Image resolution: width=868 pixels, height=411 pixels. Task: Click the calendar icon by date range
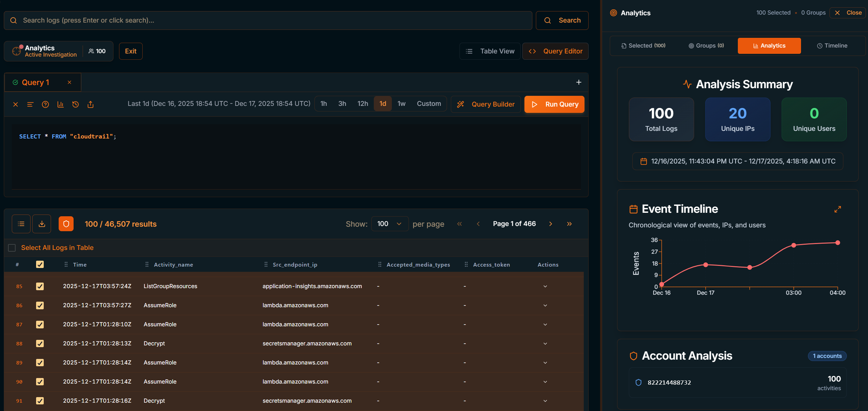tap(643, 161)
